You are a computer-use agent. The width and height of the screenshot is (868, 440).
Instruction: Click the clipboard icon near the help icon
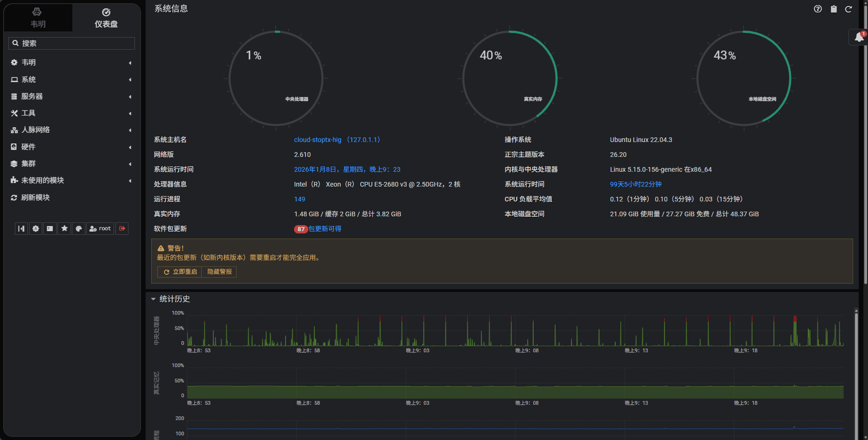[x=833, y=9]
